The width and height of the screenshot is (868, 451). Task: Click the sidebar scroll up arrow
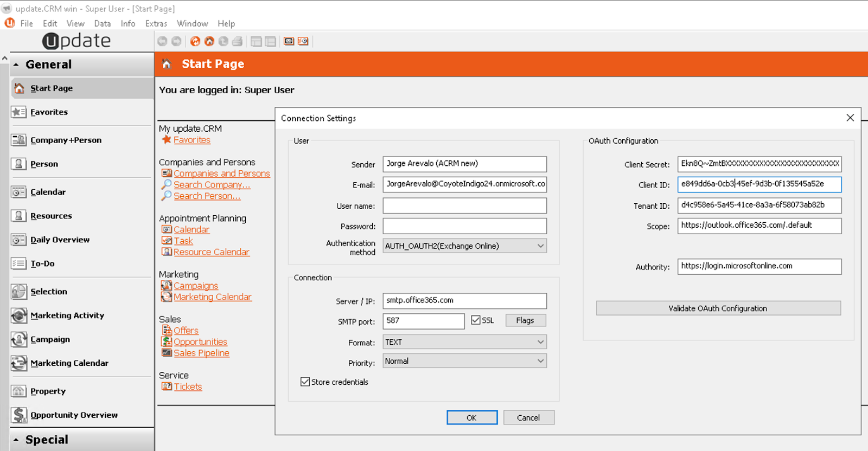pos(4,58)
